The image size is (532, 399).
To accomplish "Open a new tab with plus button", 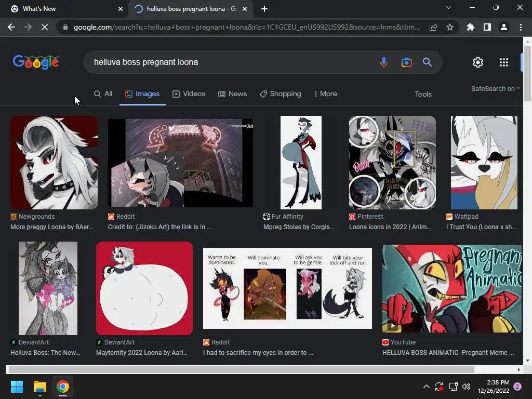I will [x=264, y=9].
